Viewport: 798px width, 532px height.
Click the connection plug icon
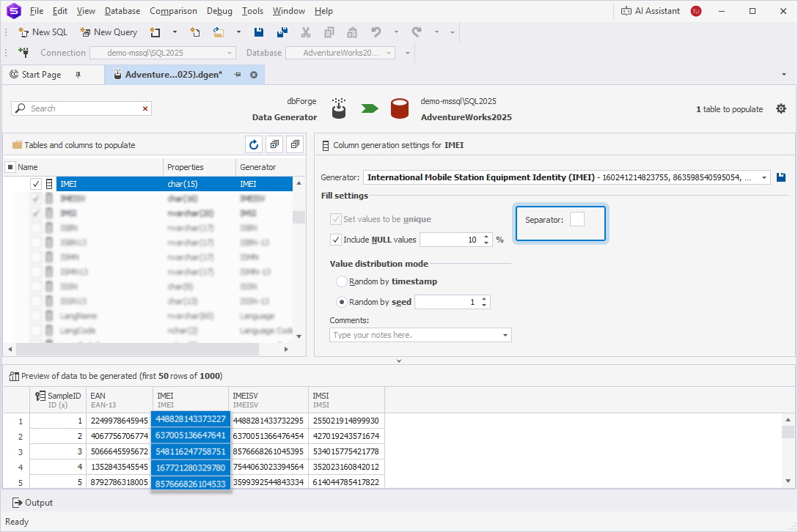pyautogui.click(x=23, y=52)
